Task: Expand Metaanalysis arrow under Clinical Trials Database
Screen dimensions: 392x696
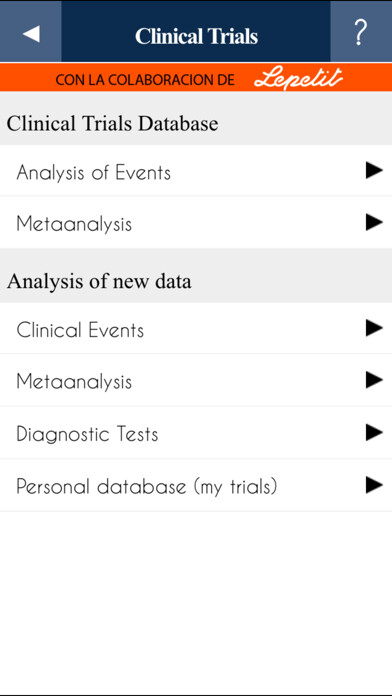Action: pyautogui.click(x=374, y=222)
